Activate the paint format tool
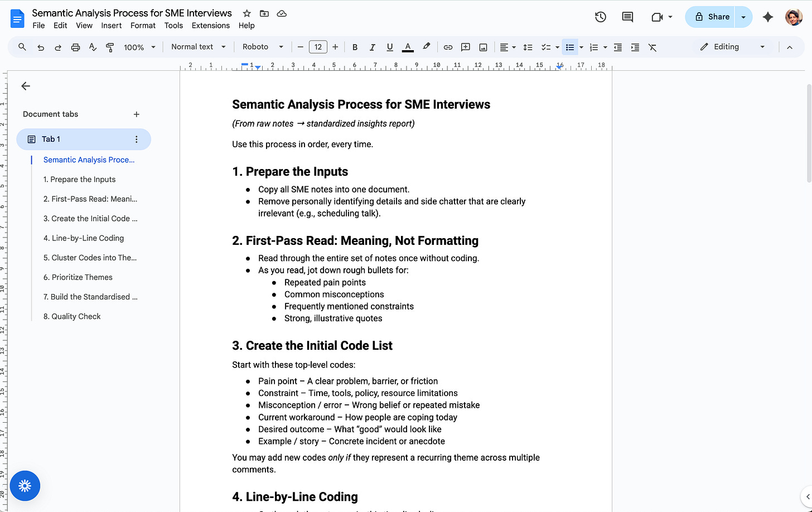Image resolution: width=812 pixels, height=512 pixels. point(110,47)
